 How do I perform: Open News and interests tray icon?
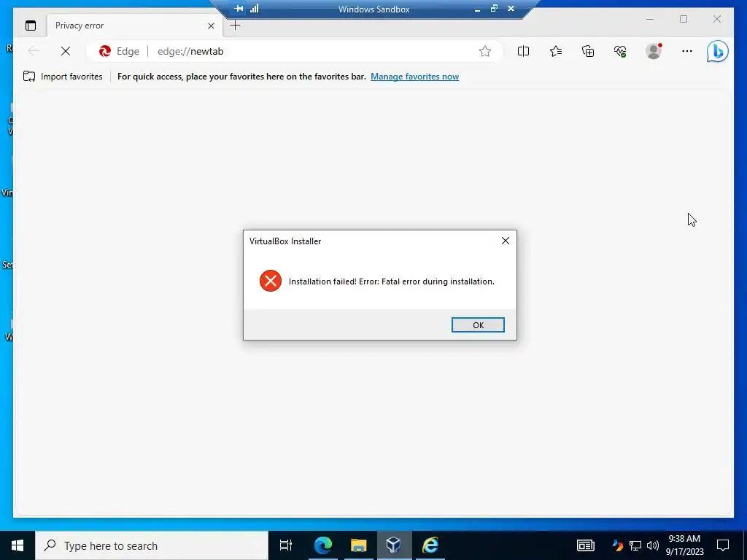click(x=586, y=545)
